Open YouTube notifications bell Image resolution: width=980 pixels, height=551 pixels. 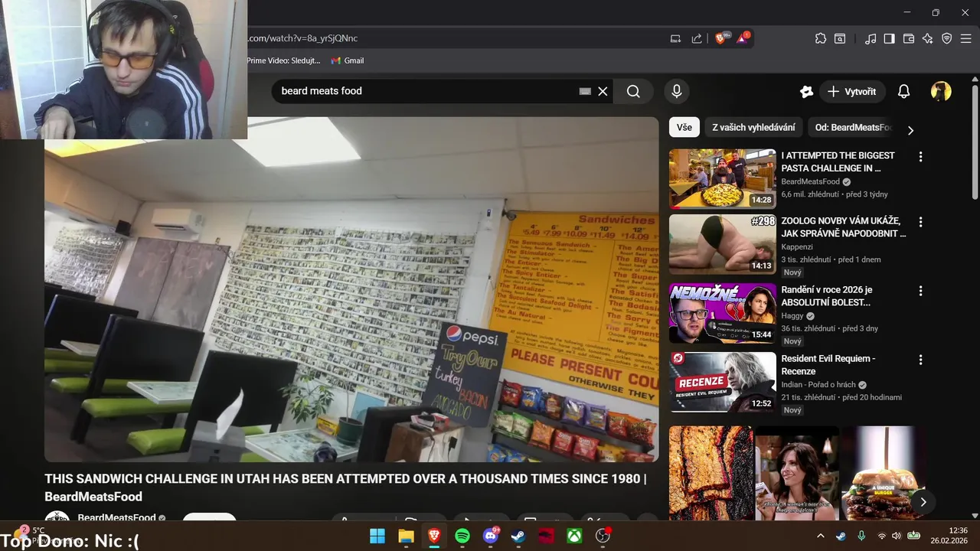[x=903, y=91]
